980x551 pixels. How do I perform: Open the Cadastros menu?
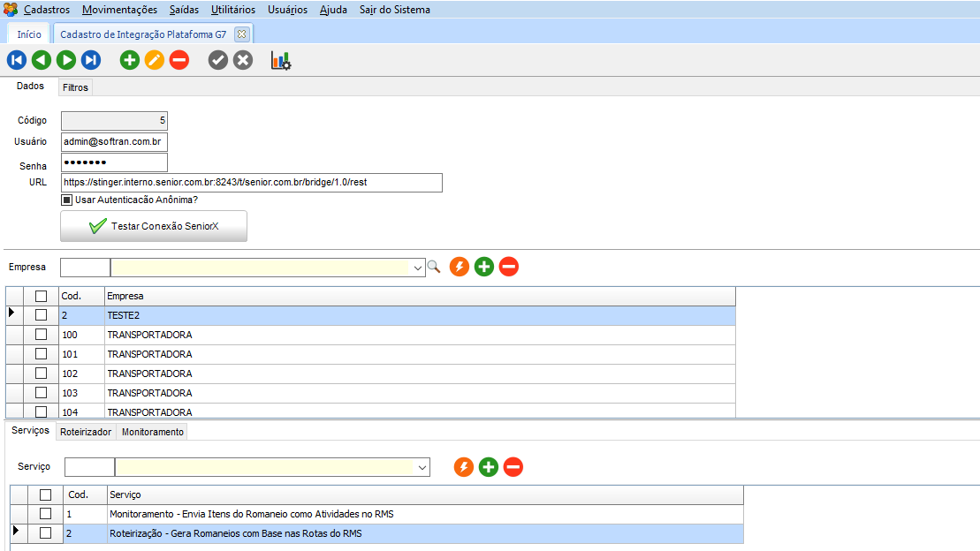[47, 10]
